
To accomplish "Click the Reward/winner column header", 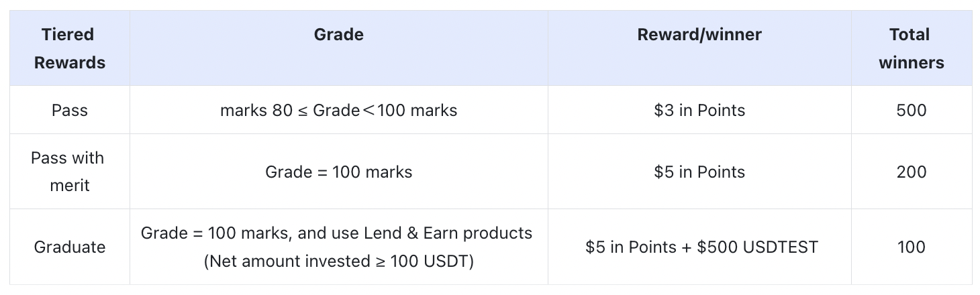I will [x=699, y=34].
